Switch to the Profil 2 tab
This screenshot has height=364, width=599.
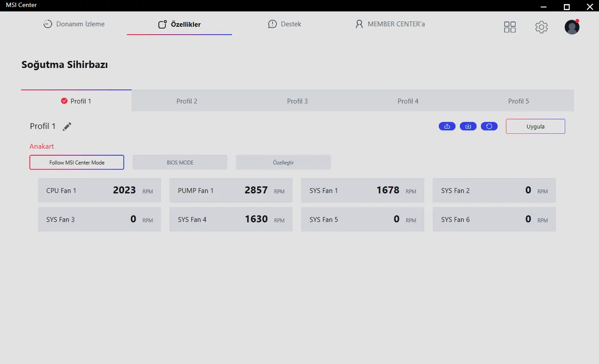(187, 101)
